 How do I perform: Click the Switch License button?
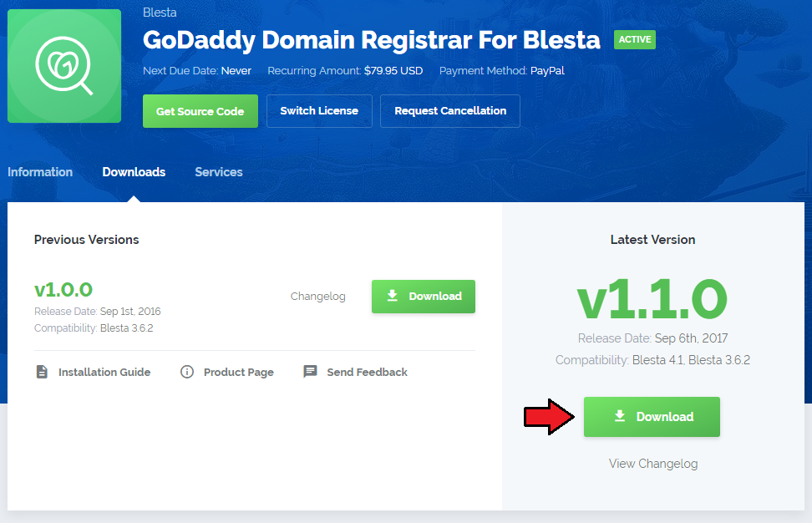point(319,111)
